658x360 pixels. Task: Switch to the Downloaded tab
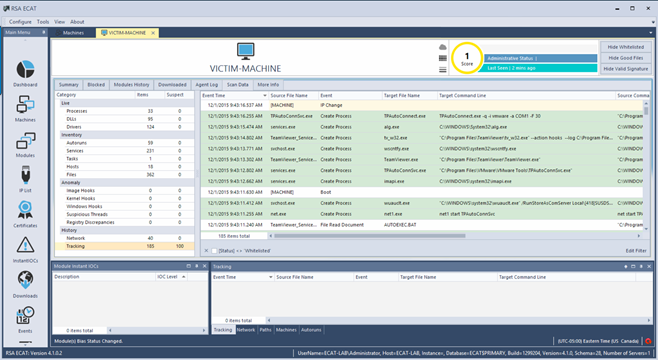click(x=172, y=85)
